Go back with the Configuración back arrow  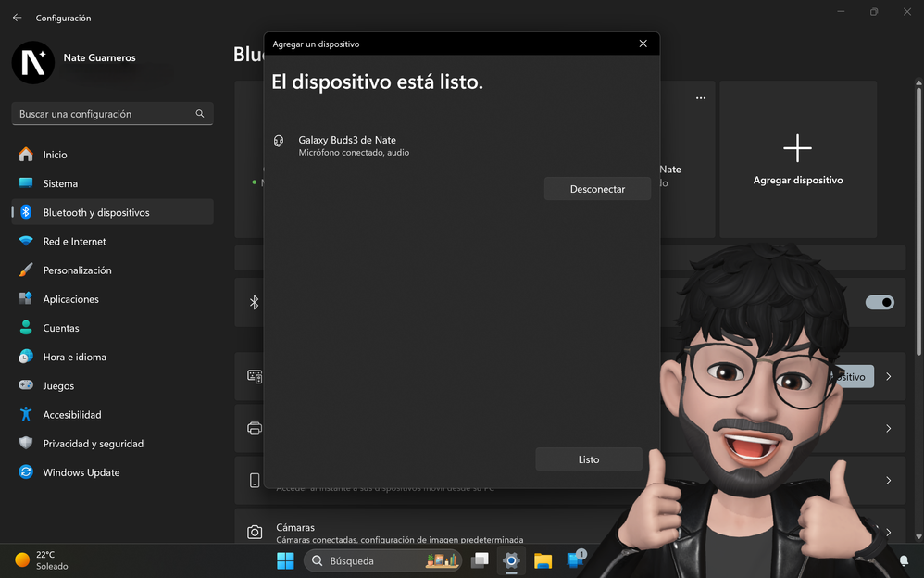(x=17, y=18)
